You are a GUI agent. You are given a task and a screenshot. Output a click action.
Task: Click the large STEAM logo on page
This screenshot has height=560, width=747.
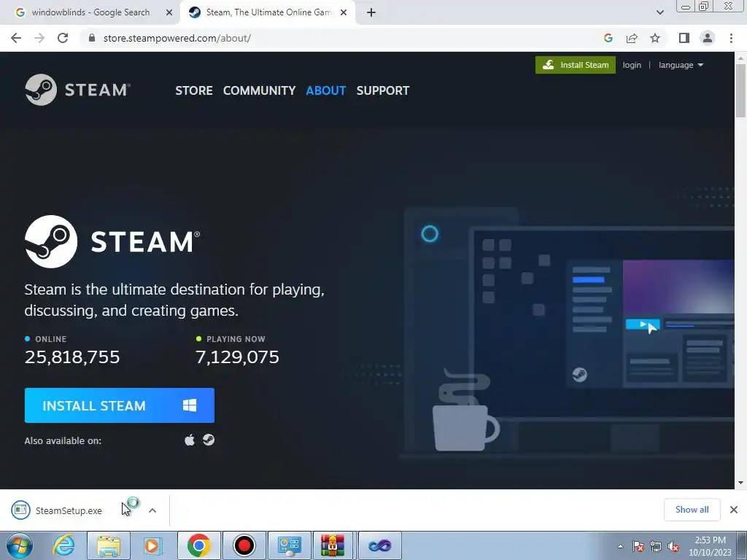tap(112, 241)
